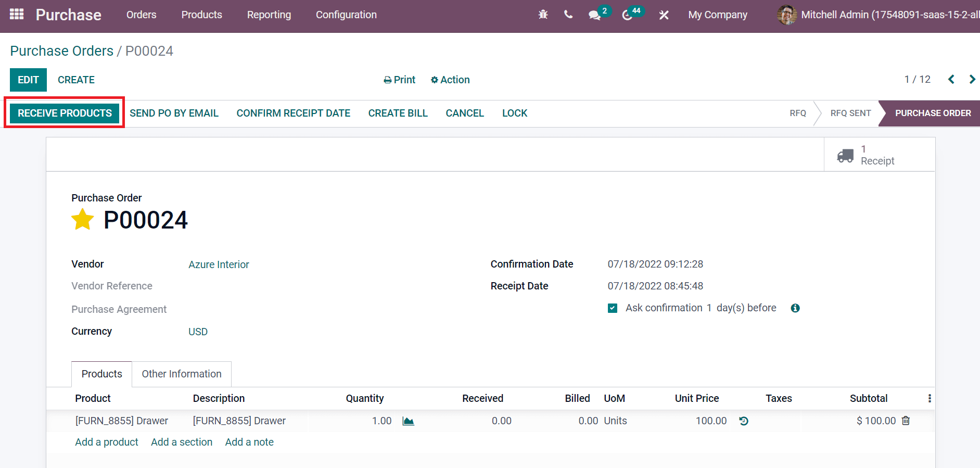Open the Action dropdown

click(x=450, y=80)
